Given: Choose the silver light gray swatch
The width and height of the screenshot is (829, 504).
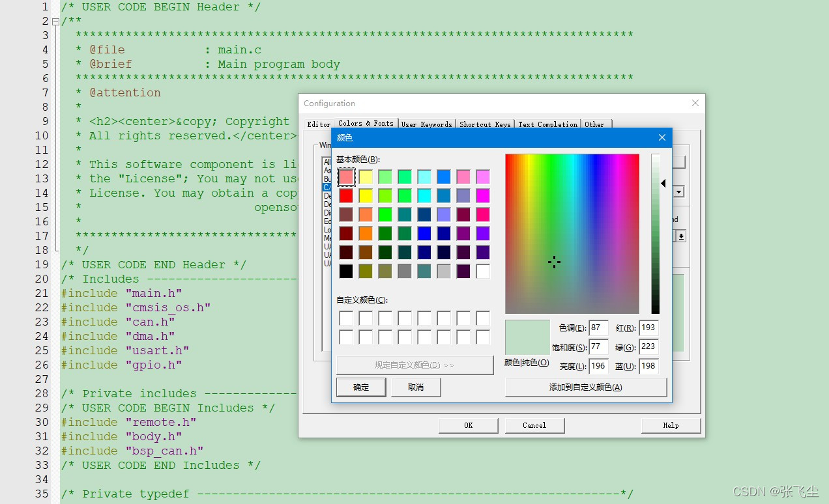Looking at the screenshot, I should (444, 271).
